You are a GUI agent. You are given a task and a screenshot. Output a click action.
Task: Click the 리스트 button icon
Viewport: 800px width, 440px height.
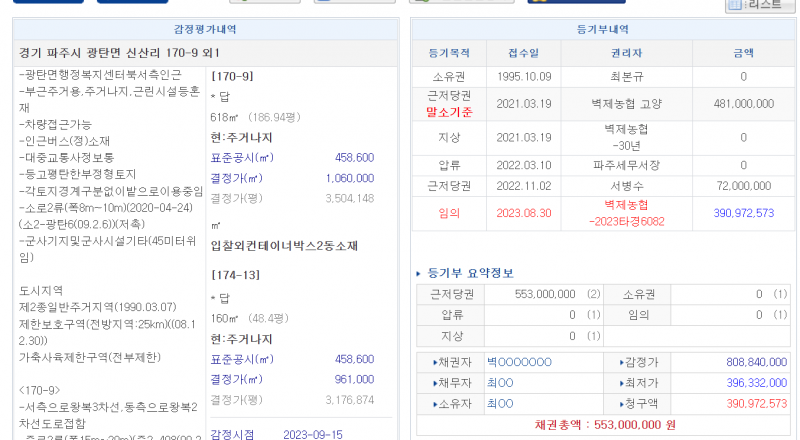[736, 5]
